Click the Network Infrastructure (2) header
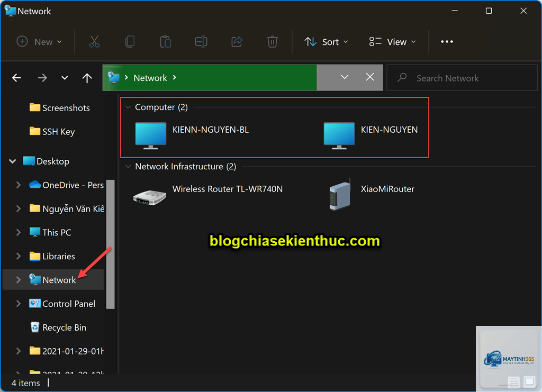 tap(186, 167)
